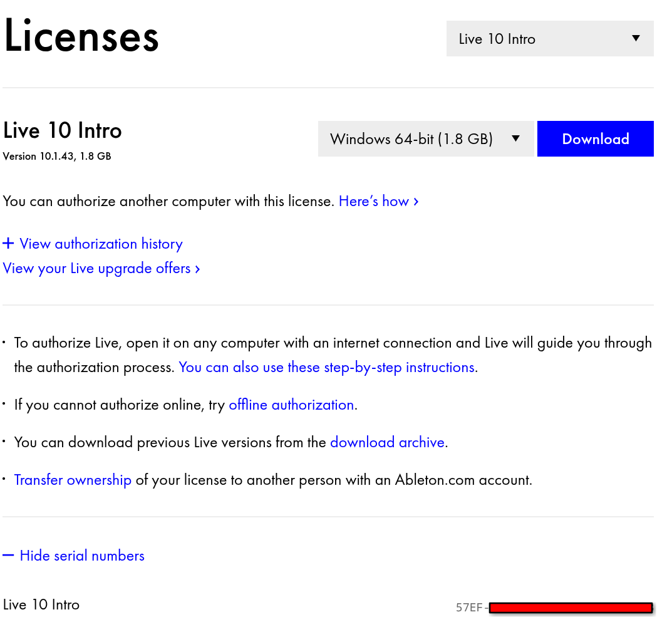Viewport: 672px width, 627px height.
Task: Click the Transfer ownership link
Action: tap(73, 480)
